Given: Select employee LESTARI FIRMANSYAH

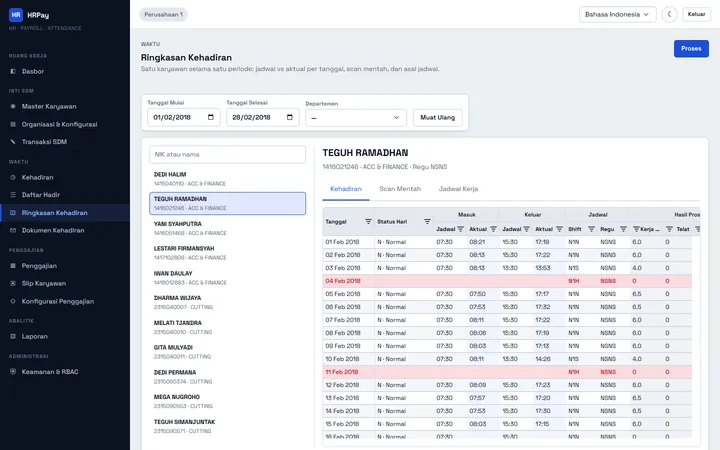Looking at the screenshot, I should (227, 253).
